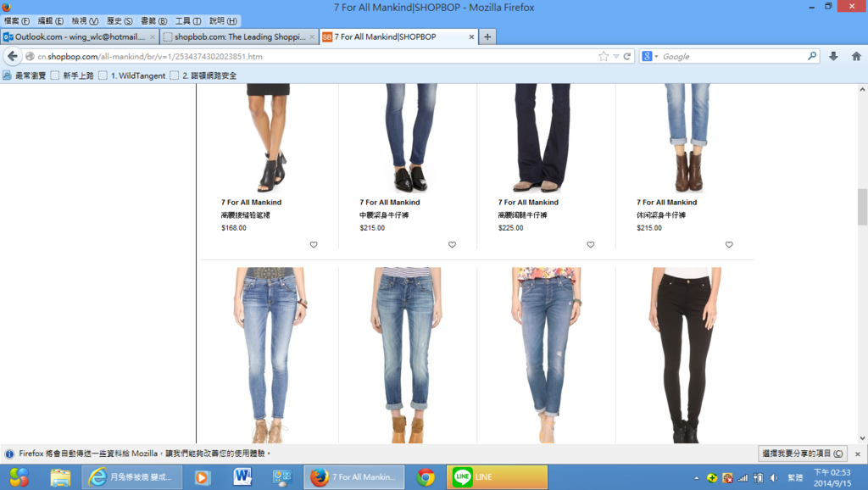Viewport: 868px width, 490px height.
Task: Click into the Google search field
Action: tap(733, 56)
